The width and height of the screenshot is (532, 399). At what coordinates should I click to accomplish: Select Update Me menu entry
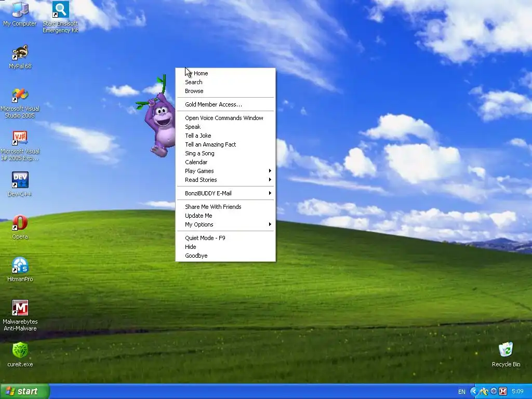(x=225, y=216)
